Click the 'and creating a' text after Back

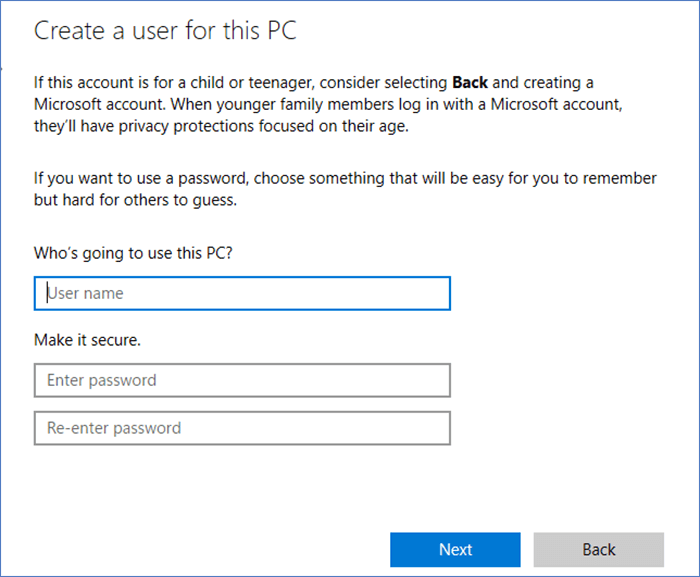(544, 82)
